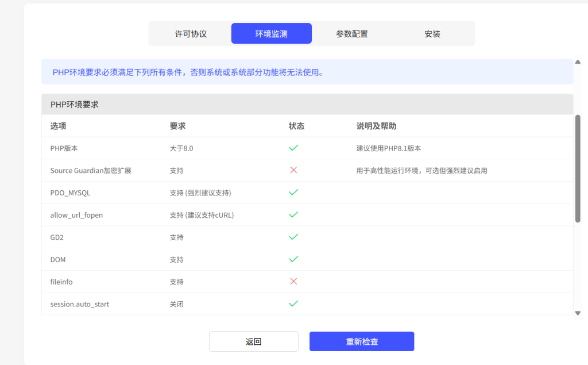Click the vertical scrollbar thumb
This screenshot has width=588, height=365.
[578, 168]
